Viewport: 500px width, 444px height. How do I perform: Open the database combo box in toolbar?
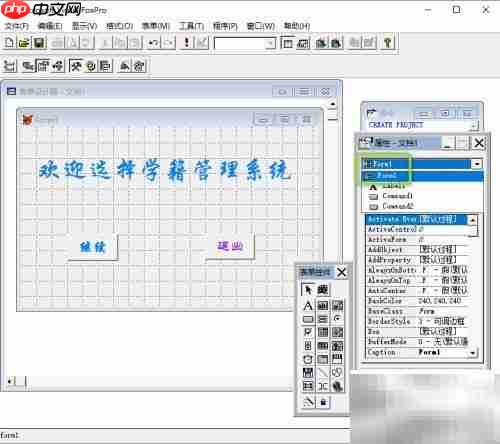pyautogui.click(x=245, y=43)
